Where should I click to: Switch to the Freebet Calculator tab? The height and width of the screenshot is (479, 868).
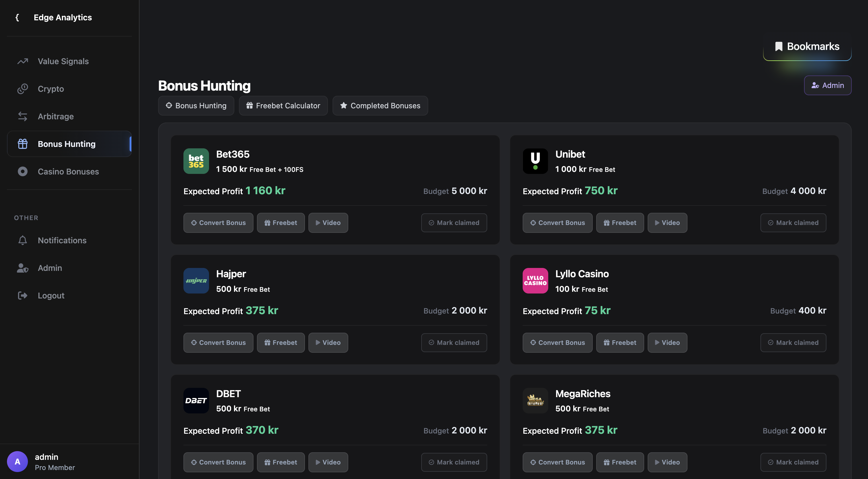click(x=283, y=105)
